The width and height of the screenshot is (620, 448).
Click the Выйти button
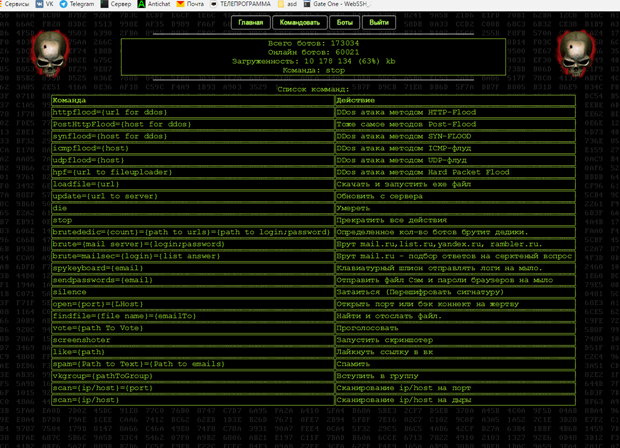tap(379, 23)
